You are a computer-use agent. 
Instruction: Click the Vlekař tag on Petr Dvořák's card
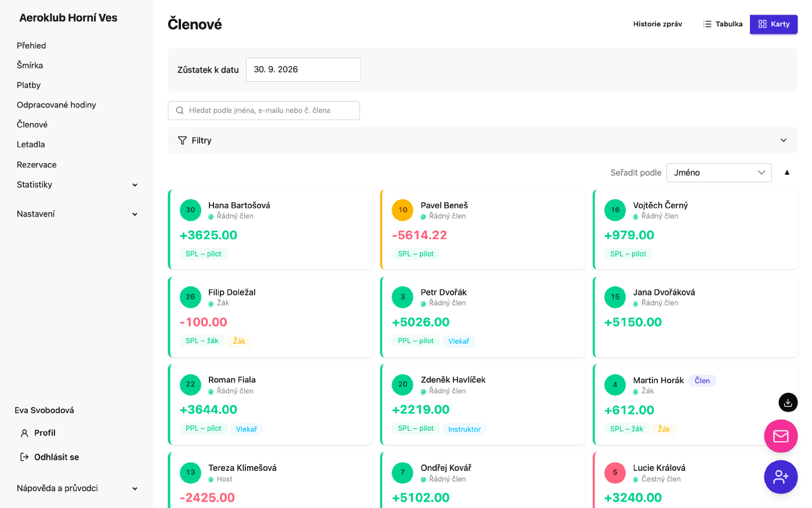pyautogui.click(x=459, y=341)
